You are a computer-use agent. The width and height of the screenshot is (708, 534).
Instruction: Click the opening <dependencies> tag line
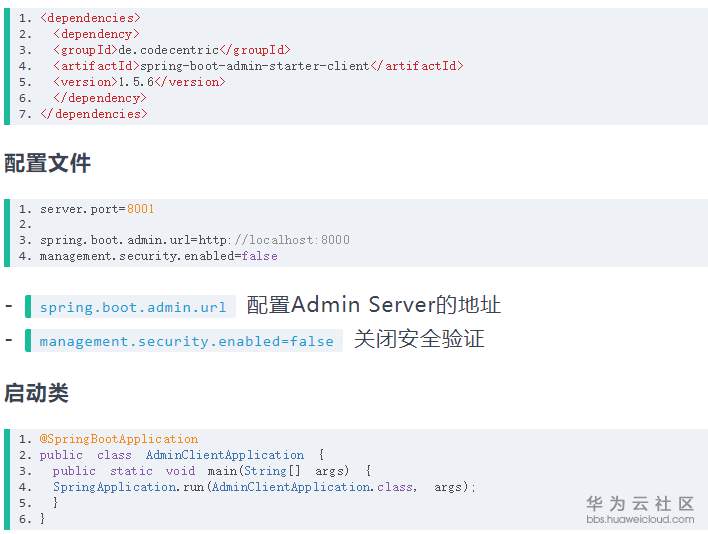[90, 17]
